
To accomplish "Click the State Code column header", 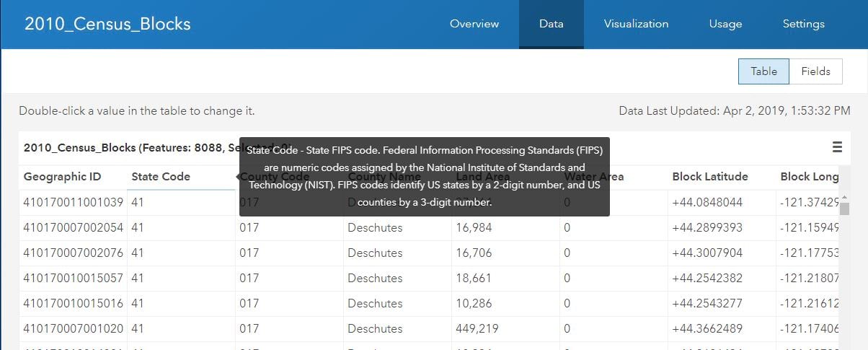I will (x=161, y=177).
